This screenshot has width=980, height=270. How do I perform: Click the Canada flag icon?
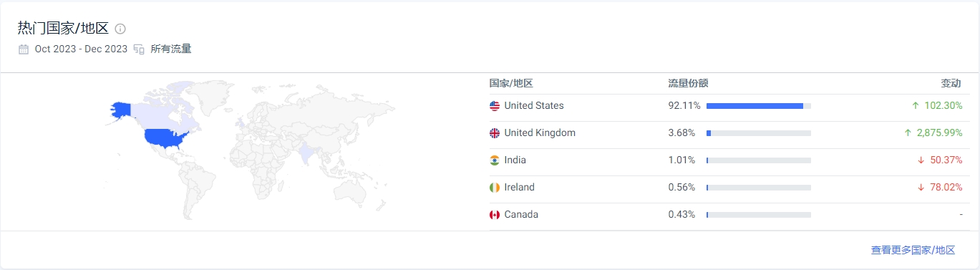pos(495,215)
